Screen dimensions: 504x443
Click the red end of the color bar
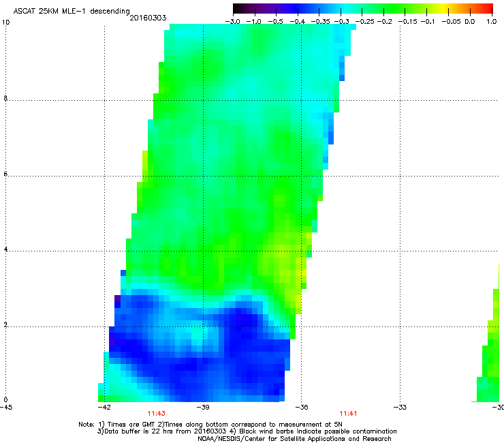click(487, 8)
